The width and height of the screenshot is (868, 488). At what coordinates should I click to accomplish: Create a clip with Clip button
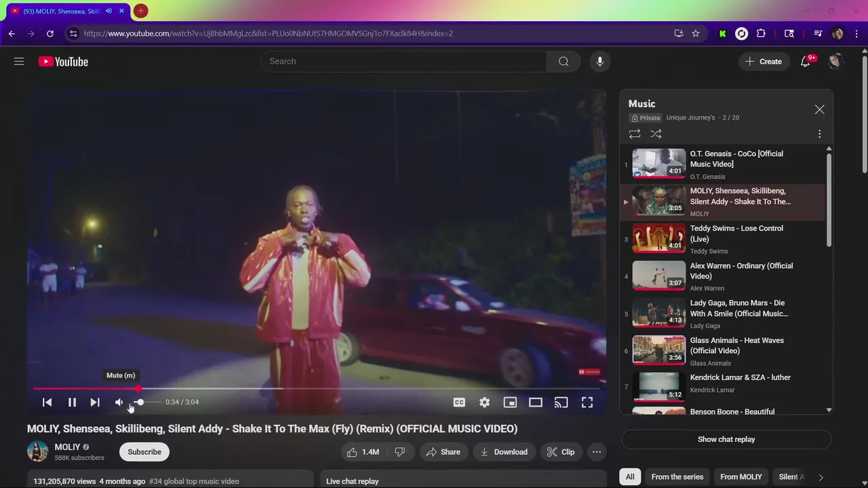point(561,452)
